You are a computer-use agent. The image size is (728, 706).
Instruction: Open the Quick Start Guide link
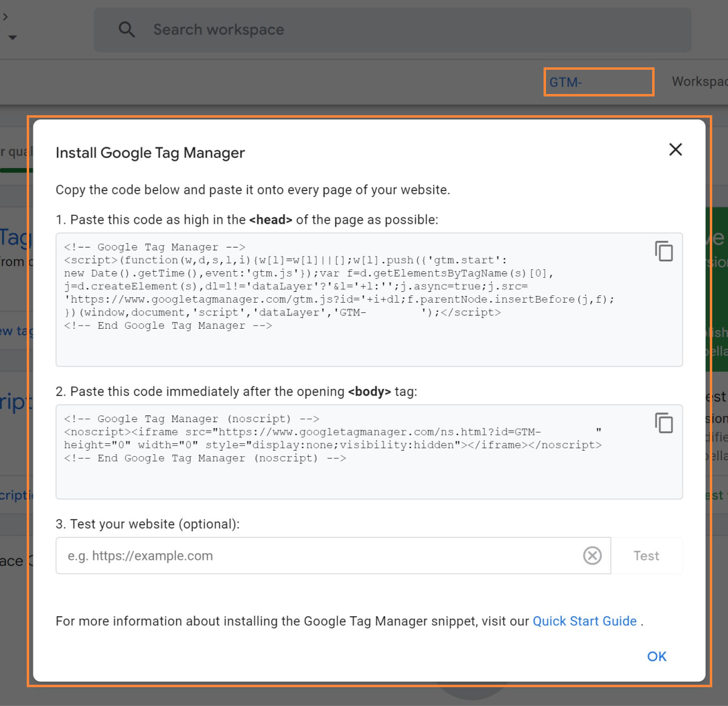(584, 621)
